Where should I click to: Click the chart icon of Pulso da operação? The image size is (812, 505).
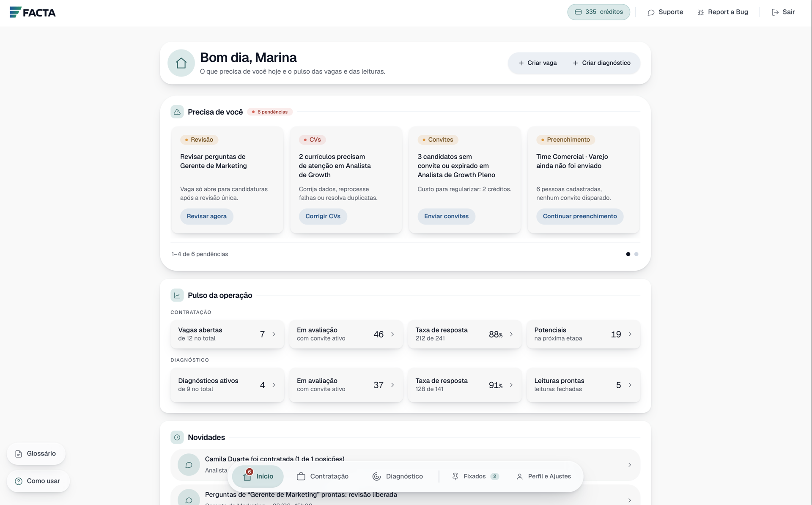[177, 295]
